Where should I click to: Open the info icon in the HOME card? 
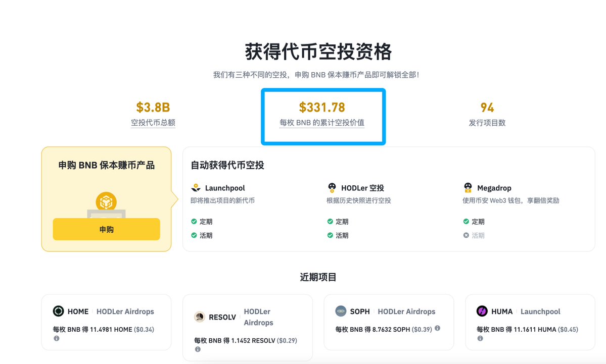pyautogui.click(x=57, y=339)
